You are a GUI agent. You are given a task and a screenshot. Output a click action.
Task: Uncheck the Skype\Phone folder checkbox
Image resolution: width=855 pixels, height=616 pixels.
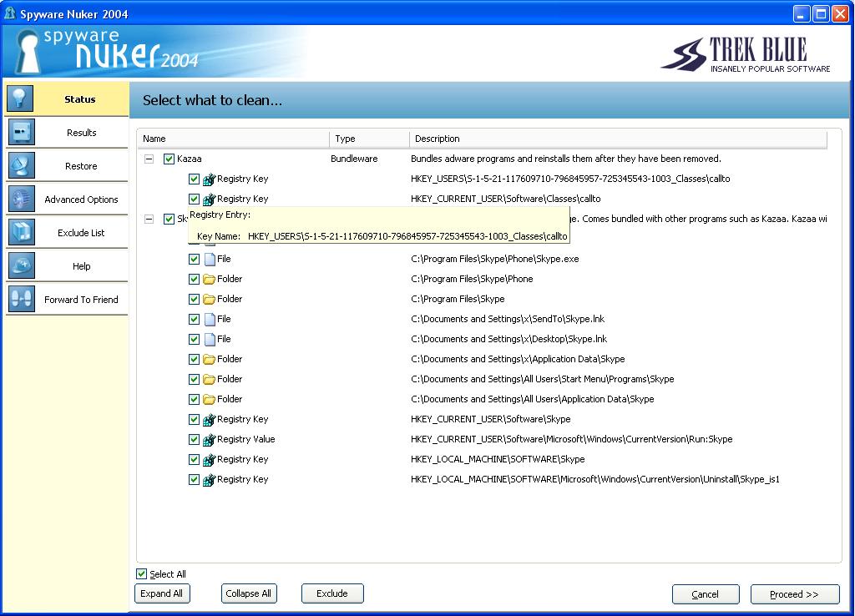click(194, 279)
